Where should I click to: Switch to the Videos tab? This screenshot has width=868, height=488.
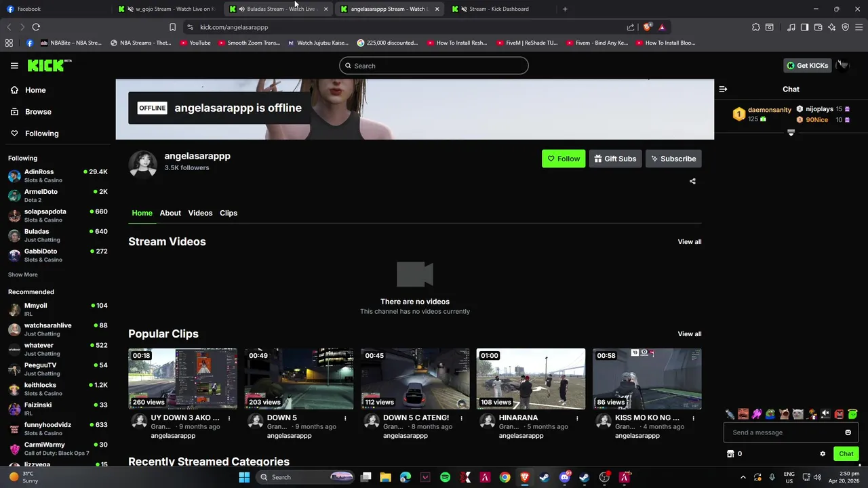[x=200, y=213]
